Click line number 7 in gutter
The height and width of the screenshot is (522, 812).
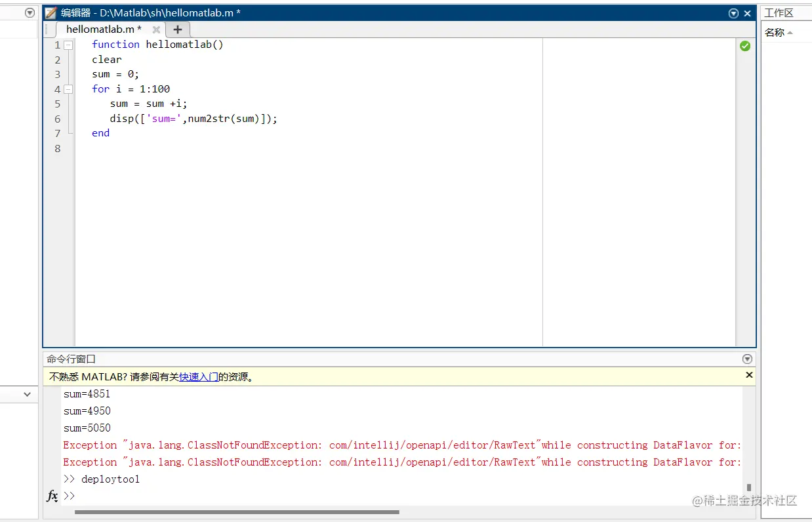click(x=58, y=133)
